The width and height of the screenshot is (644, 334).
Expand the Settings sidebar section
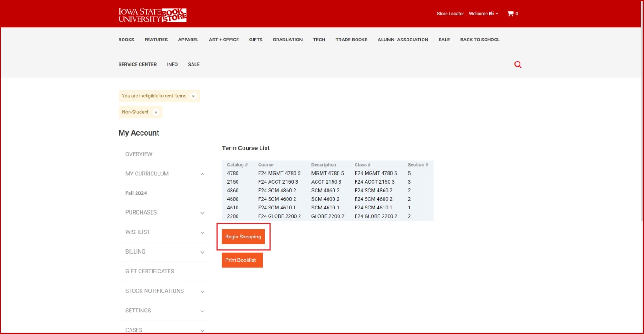pos(202,311)
